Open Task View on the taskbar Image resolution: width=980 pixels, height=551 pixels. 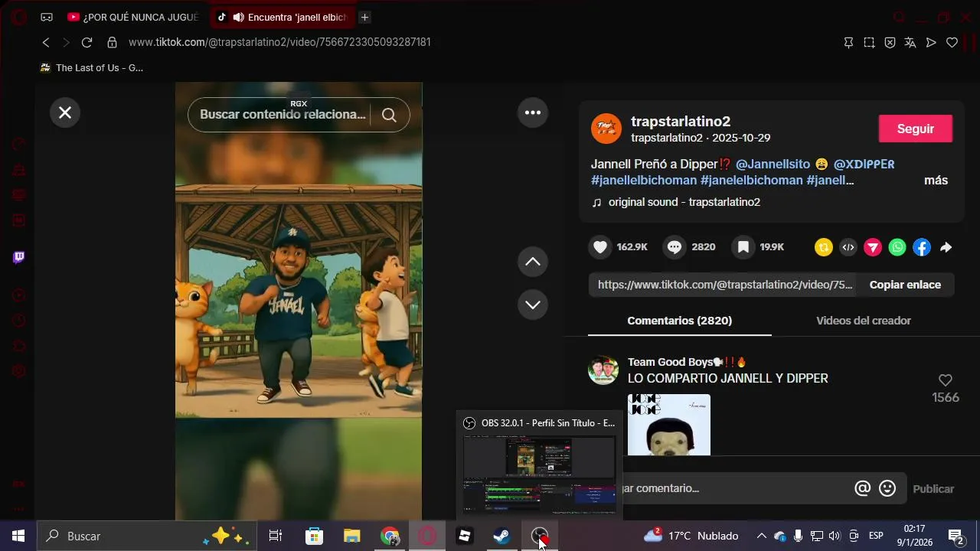tap(276, 536)
